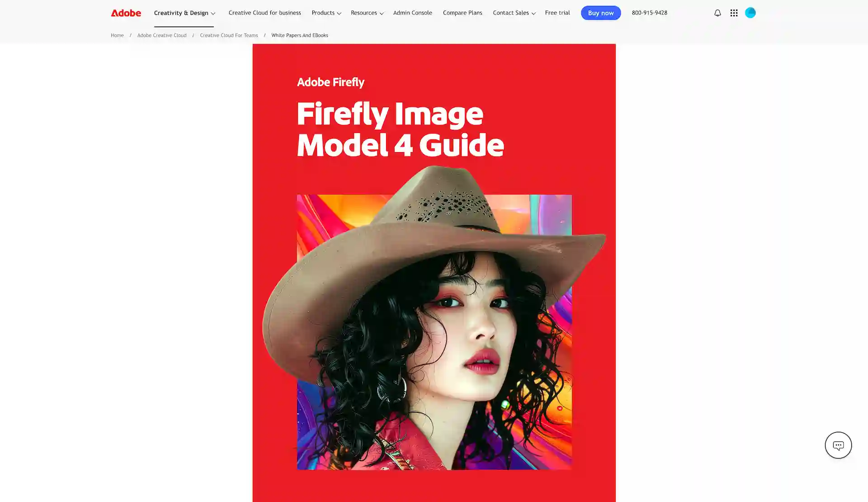868x502 pixels.
Task: Open the chat support widget
Action: click(838, 445)
